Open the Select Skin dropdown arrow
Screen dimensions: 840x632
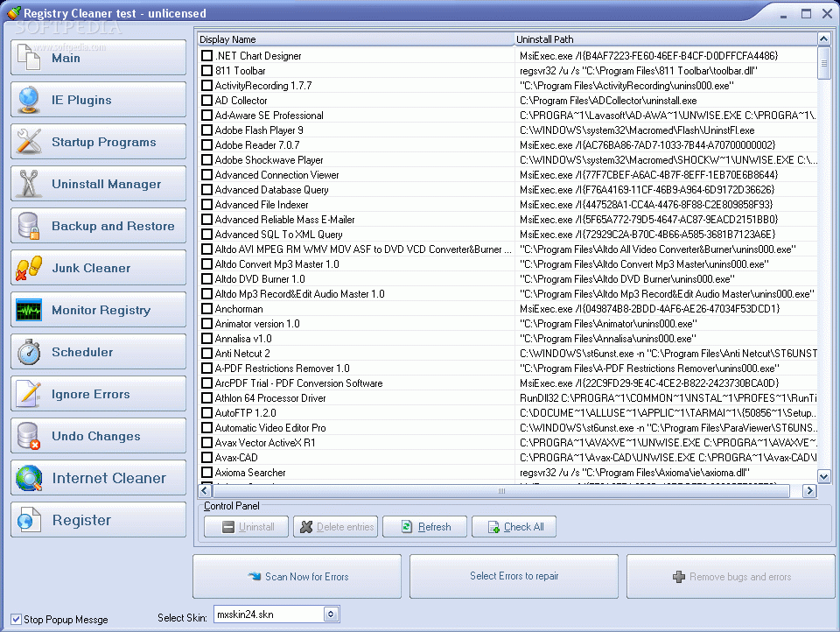(x=331, y=614)
